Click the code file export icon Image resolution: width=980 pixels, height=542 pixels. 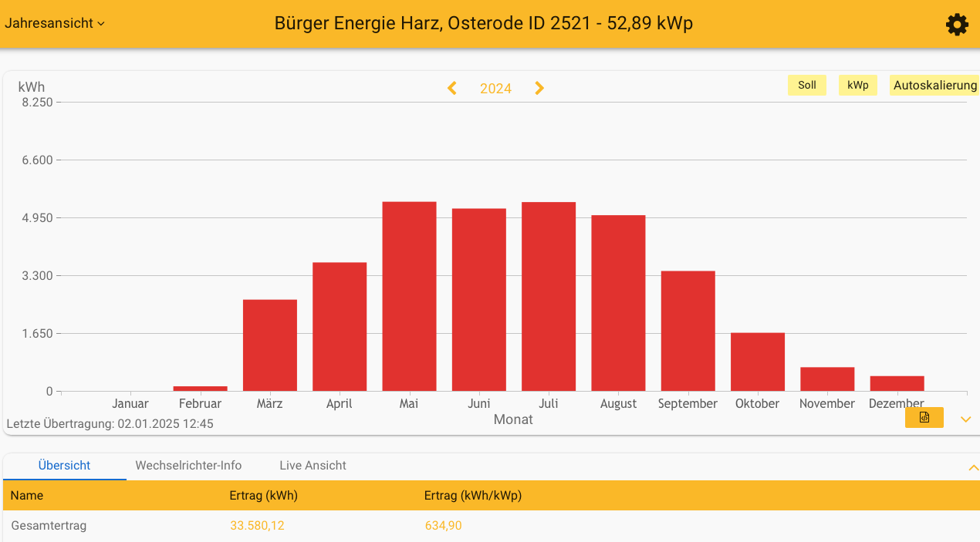[924, 418]
